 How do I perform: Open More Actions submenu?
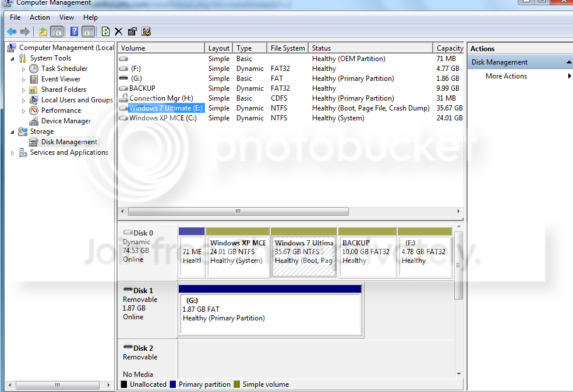tap(506, 76)
